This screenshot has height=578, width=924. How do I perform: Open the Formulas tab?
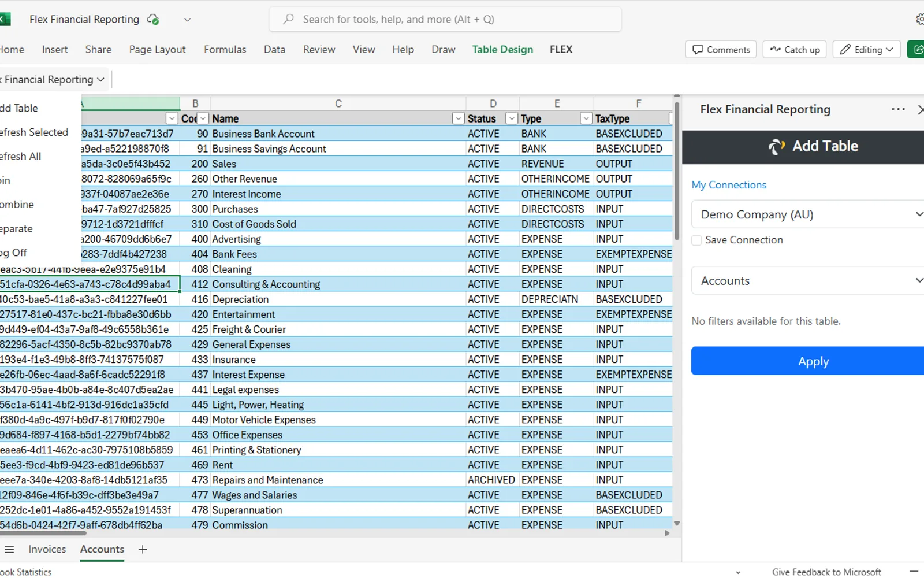point(225,49)
